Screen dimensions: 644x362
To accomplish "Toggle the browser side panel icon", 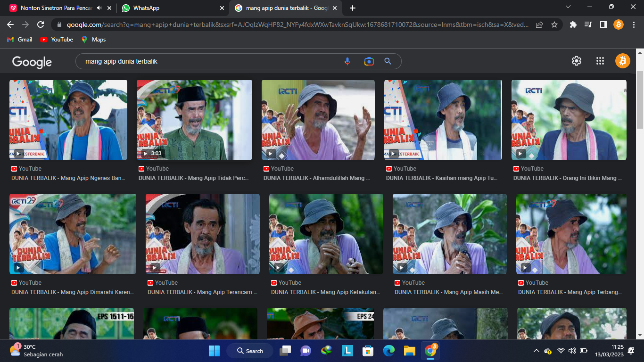I will coord(603,25).
